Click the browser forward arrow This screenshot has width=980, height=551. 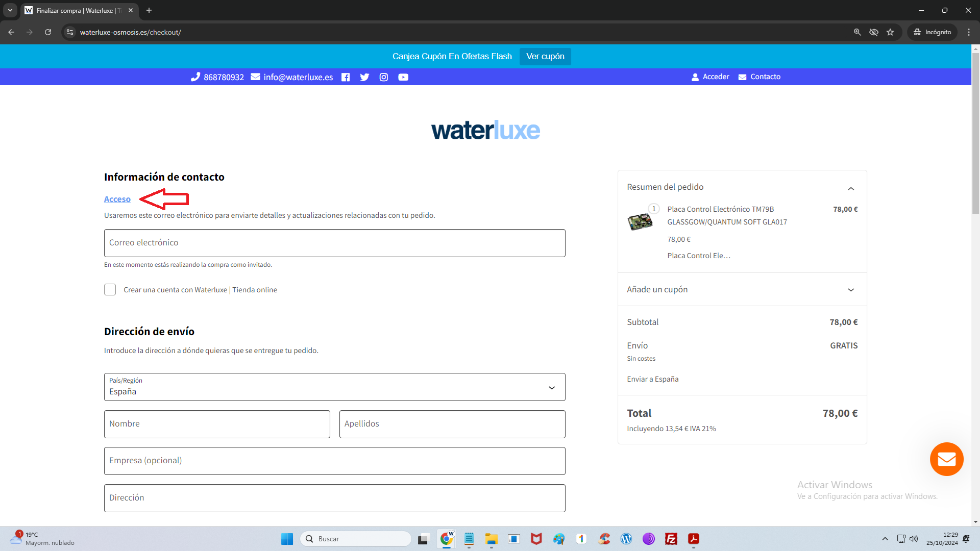(30, 32)
